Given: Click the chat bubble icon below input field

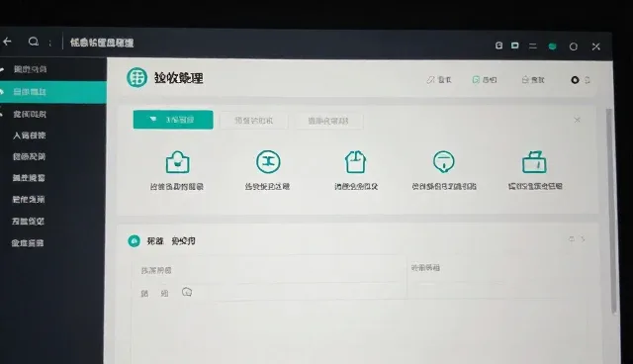Looking at the screenshot, I should coord(187,292).
